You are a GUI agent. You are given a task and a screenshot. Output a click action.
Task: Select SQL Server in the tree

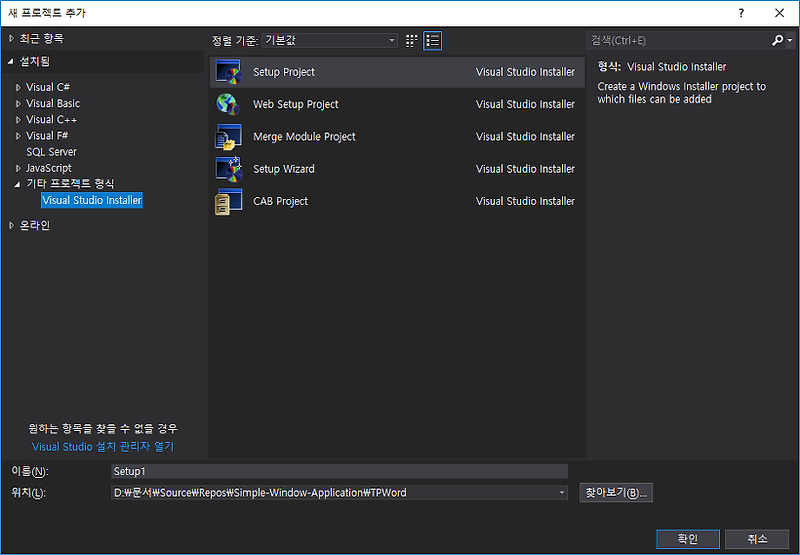52,152
